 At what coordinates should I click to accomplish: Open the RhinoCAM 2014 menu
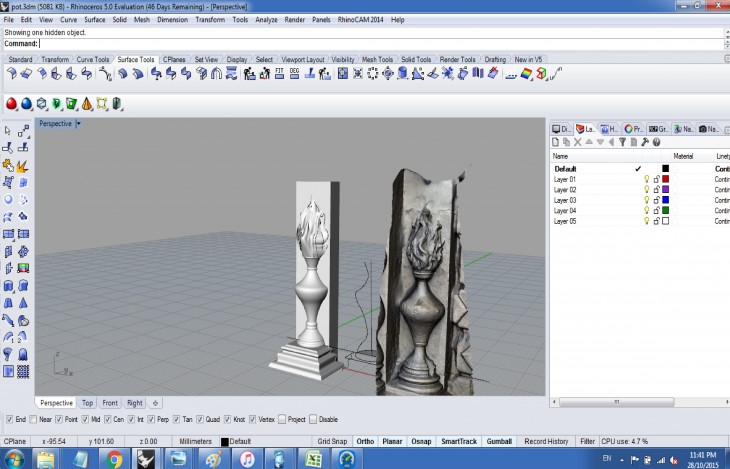[x=359, y=19]
